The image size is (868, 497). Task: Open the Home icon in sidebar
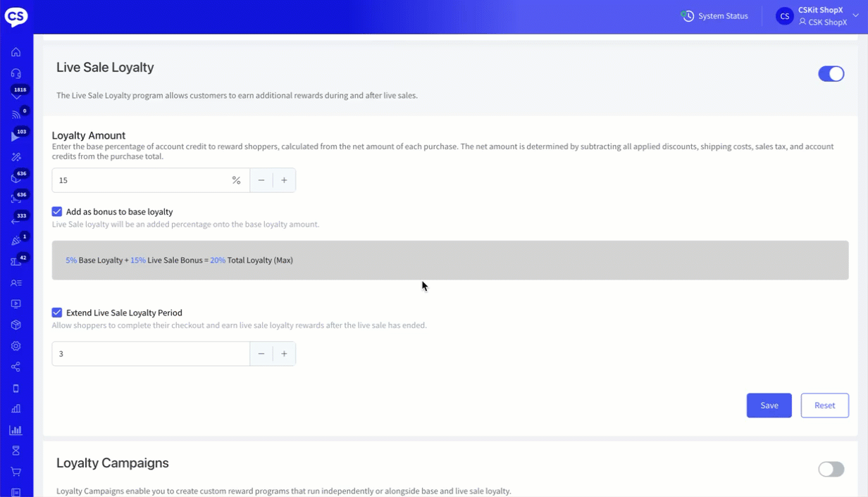click(15, 52)
